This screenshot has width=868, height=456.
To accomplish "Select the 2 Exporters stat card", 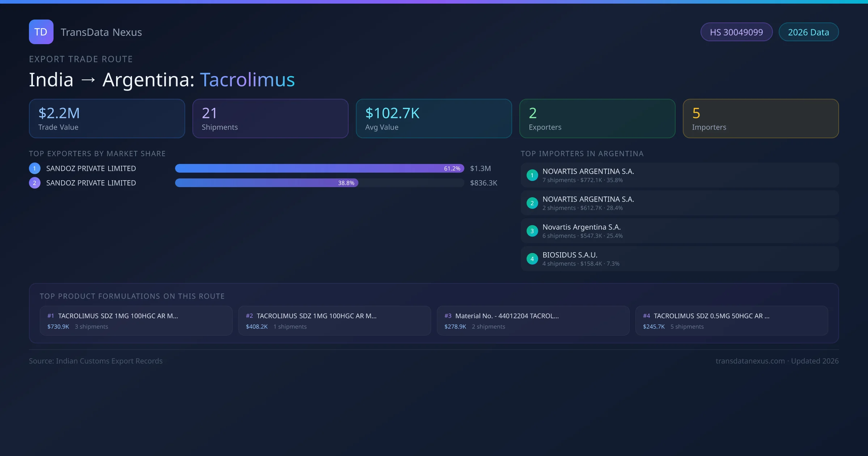I will coord(597,119).
